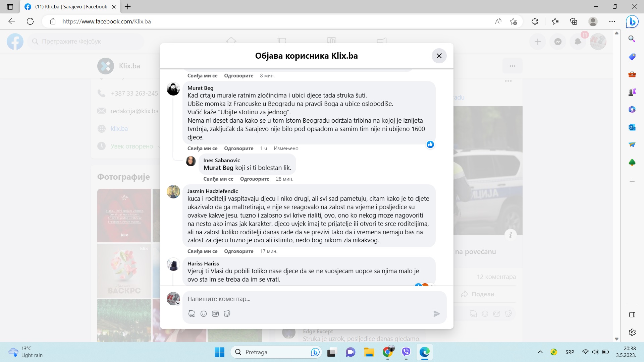Viewport: 644px width, 362px height.
Task: Close the Klix.ba post dialog
Action: 439,56
